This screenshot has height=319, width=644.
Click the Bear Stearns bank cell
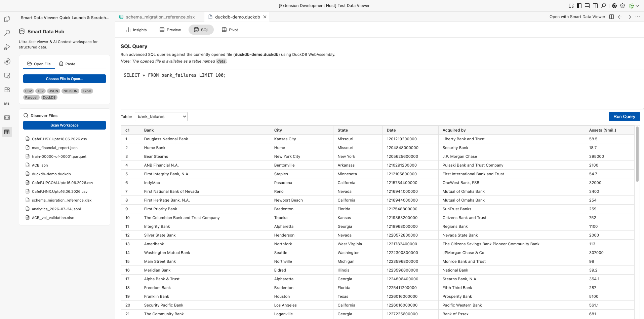205,156
